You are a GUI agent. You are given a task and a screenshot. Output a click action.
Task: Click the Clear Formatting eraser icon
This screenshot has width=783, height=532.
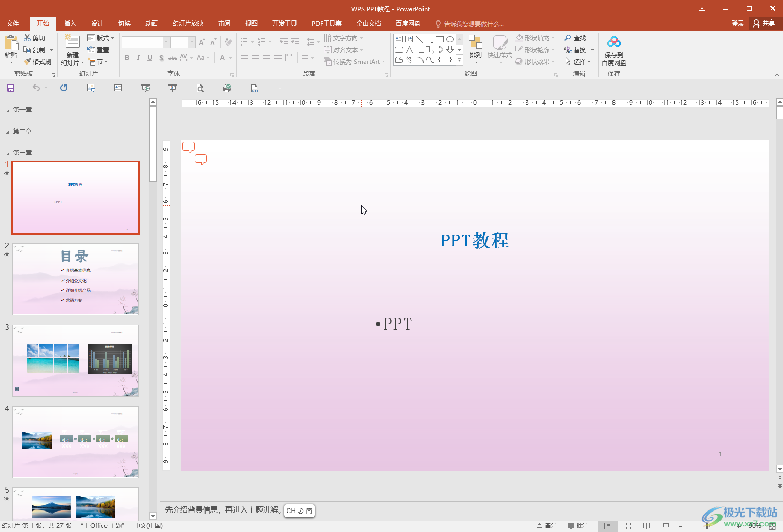click(228, 42)
